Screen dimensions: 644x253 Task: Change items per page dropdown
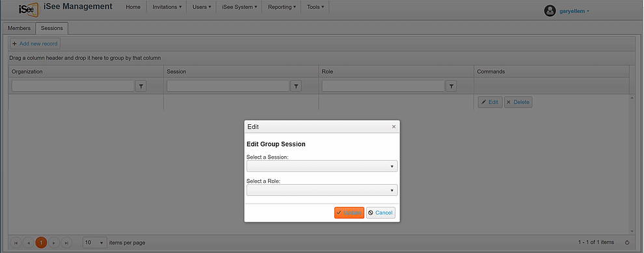[95, 243]
